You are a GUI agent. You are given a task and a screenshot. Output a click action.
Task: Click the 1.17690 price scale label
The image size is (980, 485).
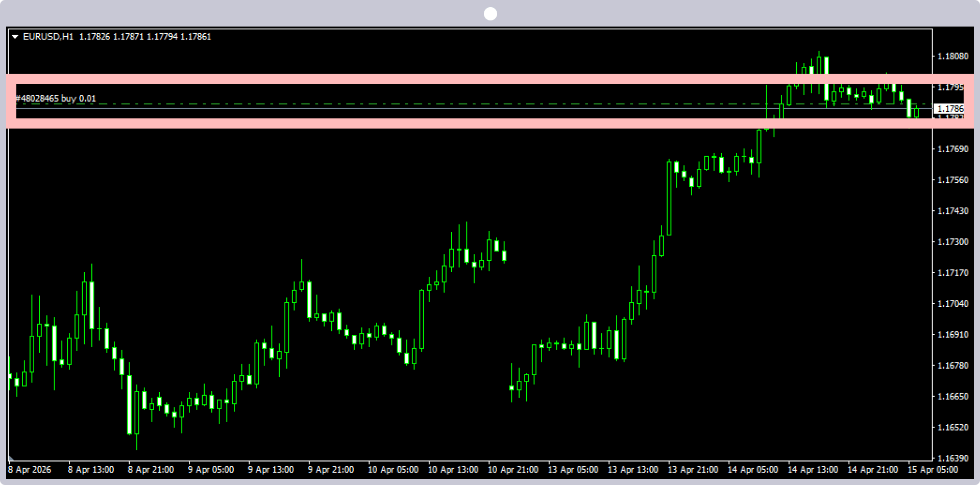point(953,149)
